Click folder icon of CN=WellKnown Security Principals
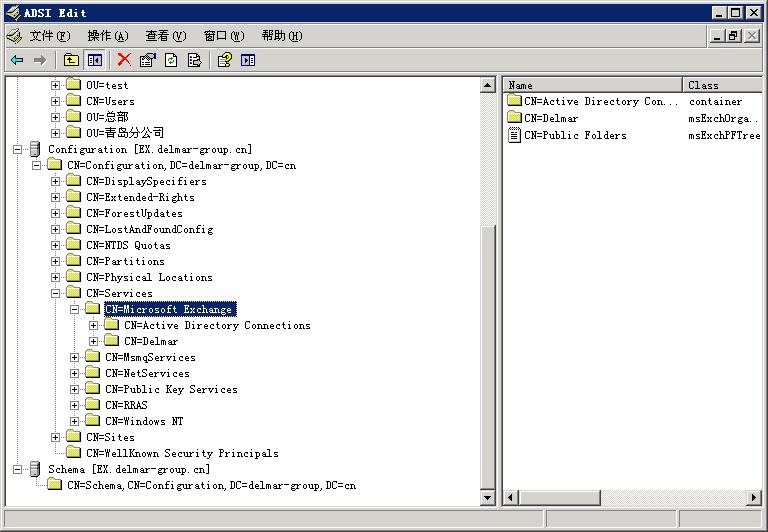 tap(73, 452)
